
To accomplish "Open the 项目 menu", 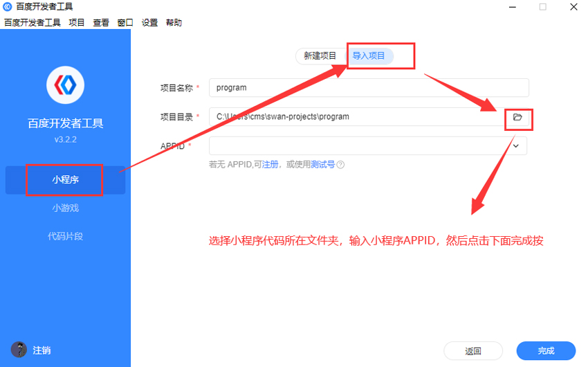I will [x=77, y=23].
